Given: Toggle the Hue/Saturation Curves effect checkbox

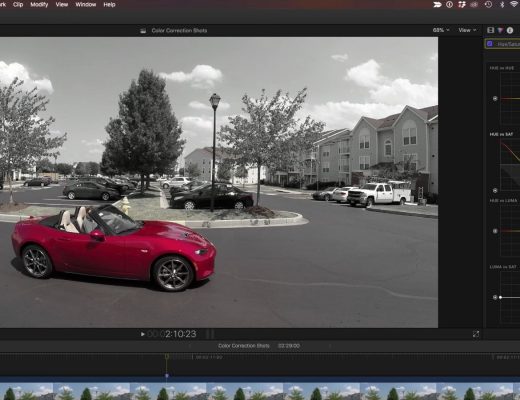Looking at the screenshot, I should pyautogui.click(x=490, y=44).
